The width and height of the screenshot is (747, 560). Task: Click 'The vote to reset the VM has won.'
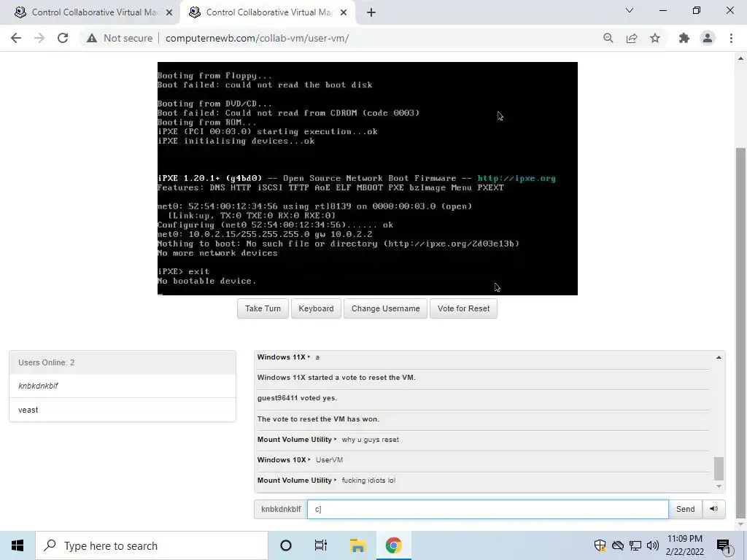[318, 419]
